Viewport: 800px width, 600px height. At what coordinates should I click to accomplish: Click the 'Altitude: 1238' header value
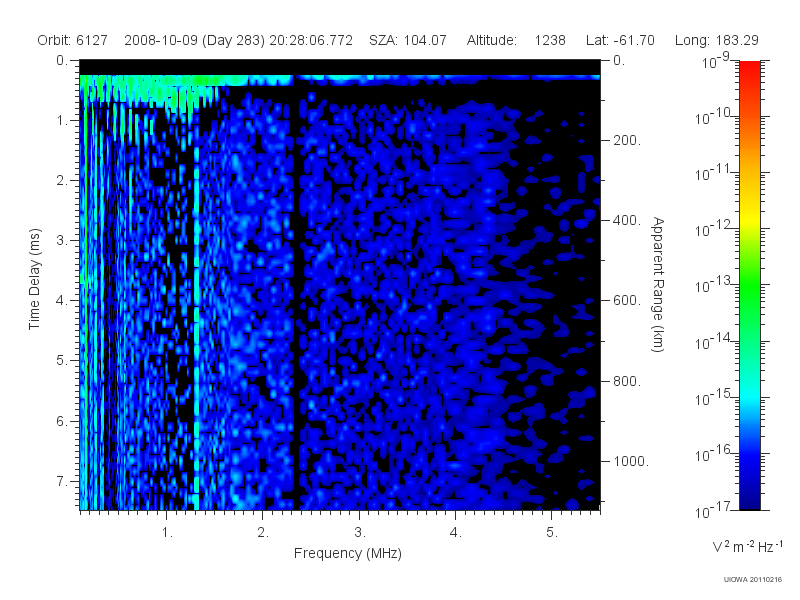[516, 40]
